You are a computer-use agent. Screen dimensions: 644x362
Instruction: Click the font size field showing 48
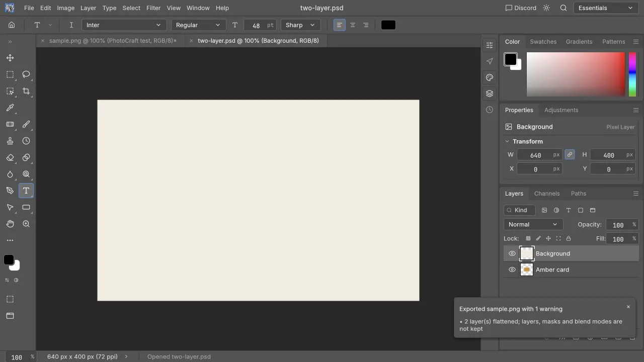click(x=260, y=25)
